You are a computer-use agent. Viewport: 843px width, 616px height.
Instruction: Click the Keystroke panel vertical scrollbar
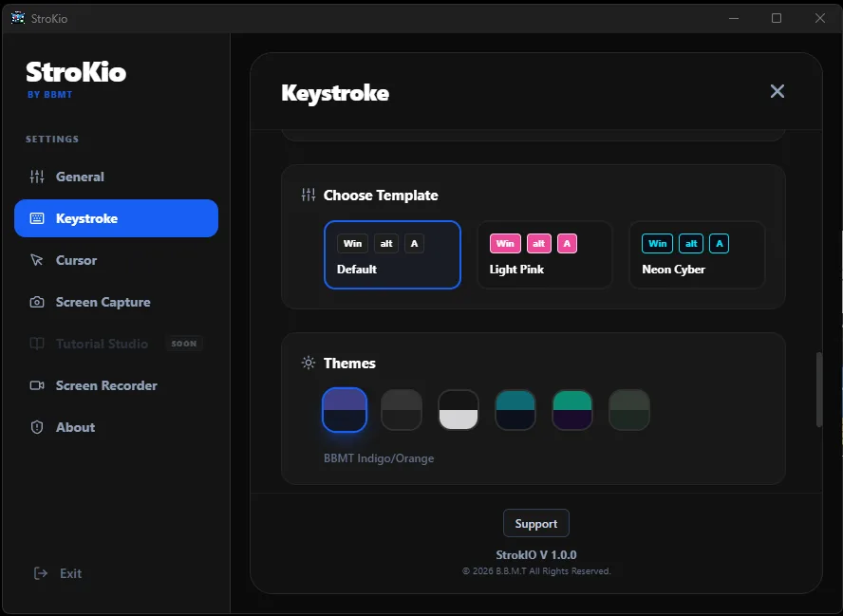tap(819, 389)
